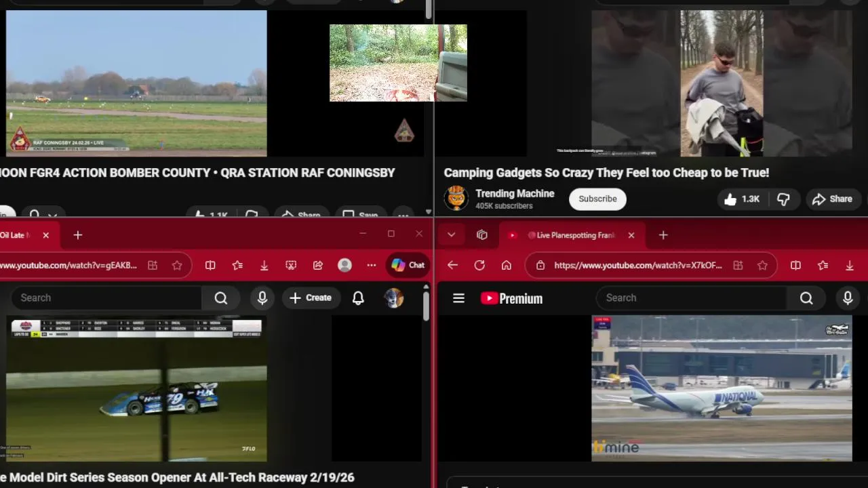The width and height of the screenshot is (868, 488).
Task: Open YouTube account avatar menu
Action: tap(393, 298)
